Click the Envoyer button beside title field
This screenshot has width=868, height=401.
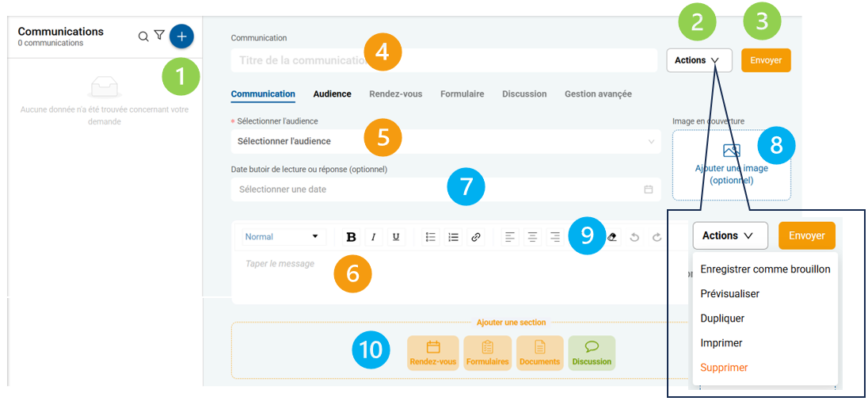(x=766, y=60)
